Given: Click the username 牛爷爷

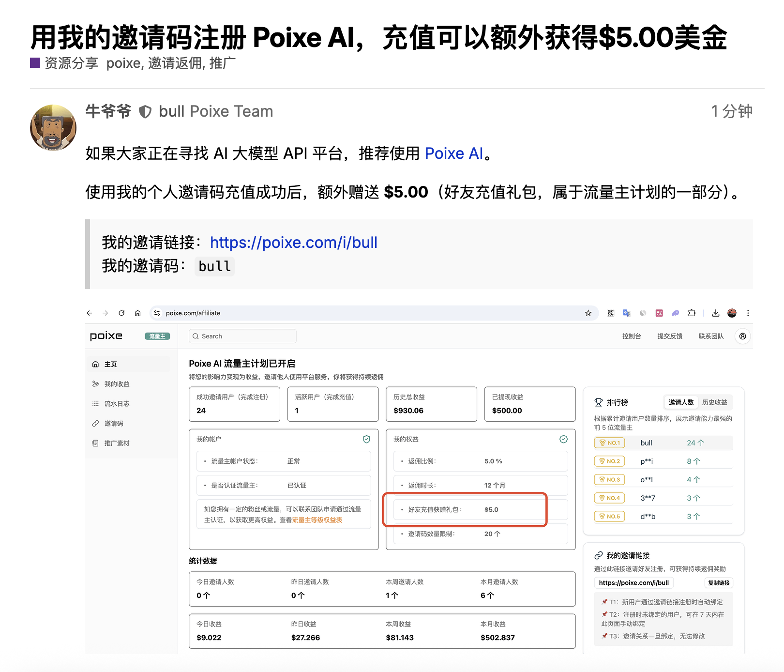Looking at the screenshot, I should (x=108, y=111).
